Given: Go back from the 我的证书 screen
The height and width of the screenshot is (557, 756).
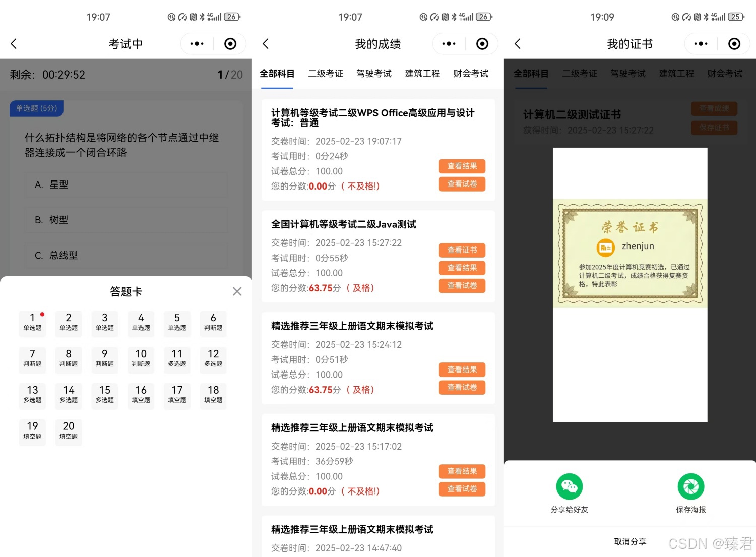Looking at the screenshot, I should click(518, 44).
